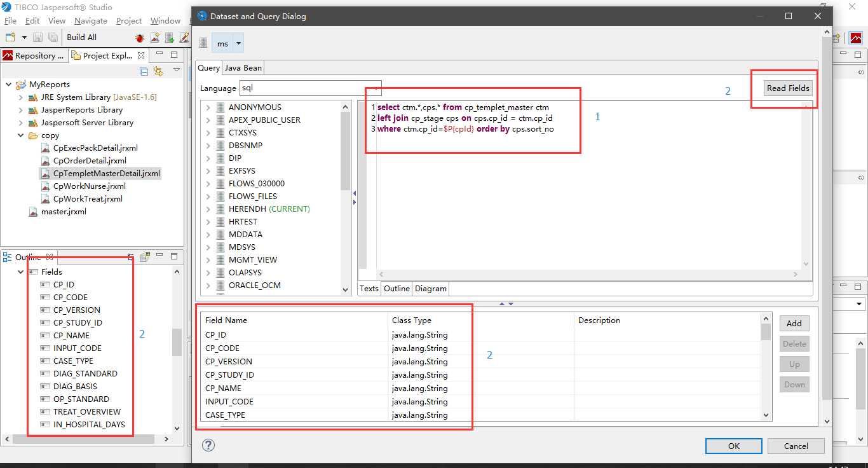Click the new data adapter server icon

point(169,38)
